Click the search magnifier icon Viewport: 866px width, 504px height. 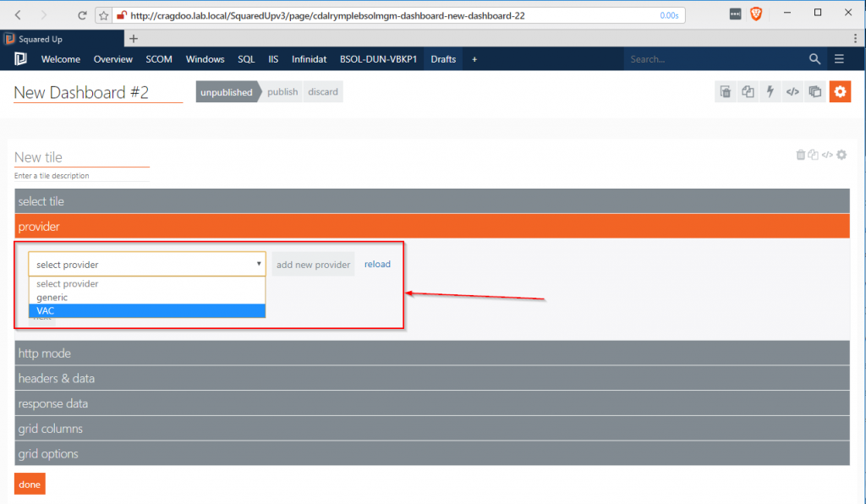click(814, 59)
